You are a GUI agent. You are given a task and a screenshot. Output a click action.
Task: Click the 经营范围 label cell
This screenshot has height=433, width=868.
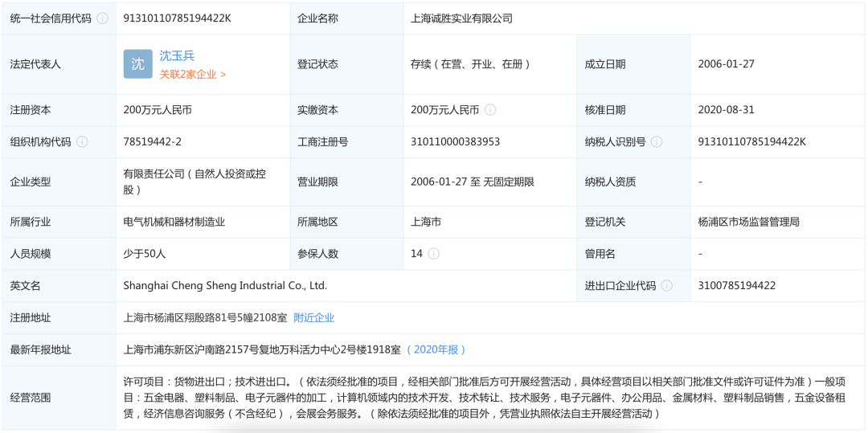[x=59, y=398]
